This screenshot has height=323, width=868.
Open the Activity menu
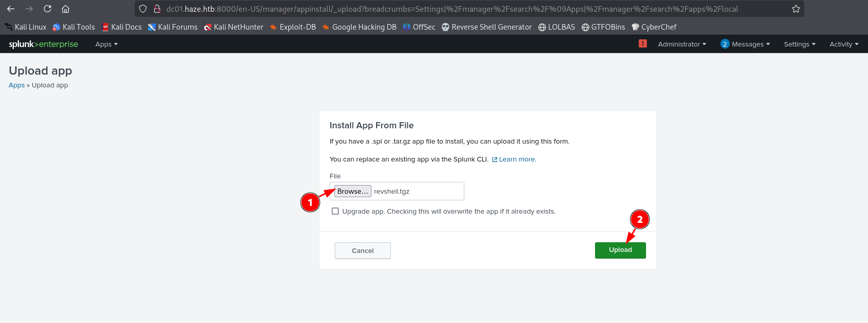tap(844, 44)
